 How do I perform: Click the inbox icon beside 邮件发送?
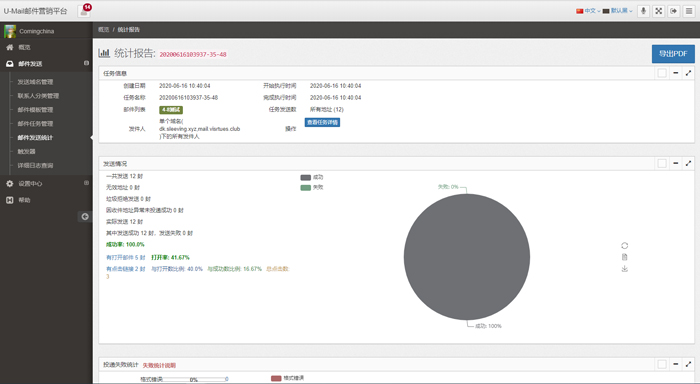tap(9, 64)
